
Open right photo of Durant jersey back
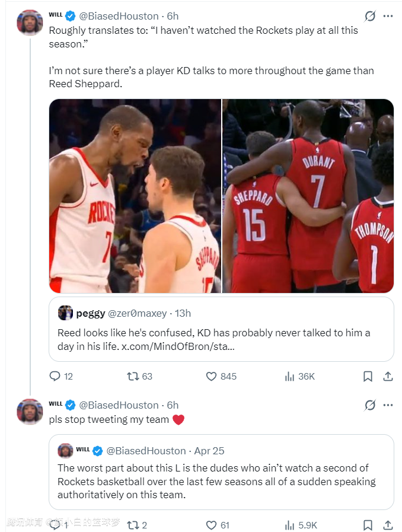click(308, 196)
